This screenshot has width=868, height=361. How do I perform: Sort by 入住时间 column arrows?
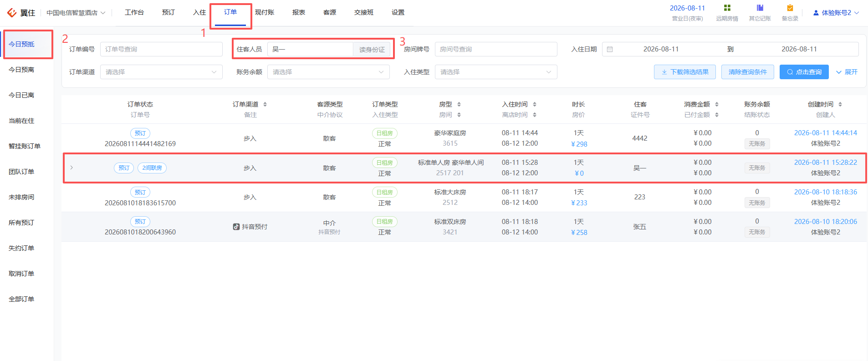pyautogui.click(x=535, y=104)
